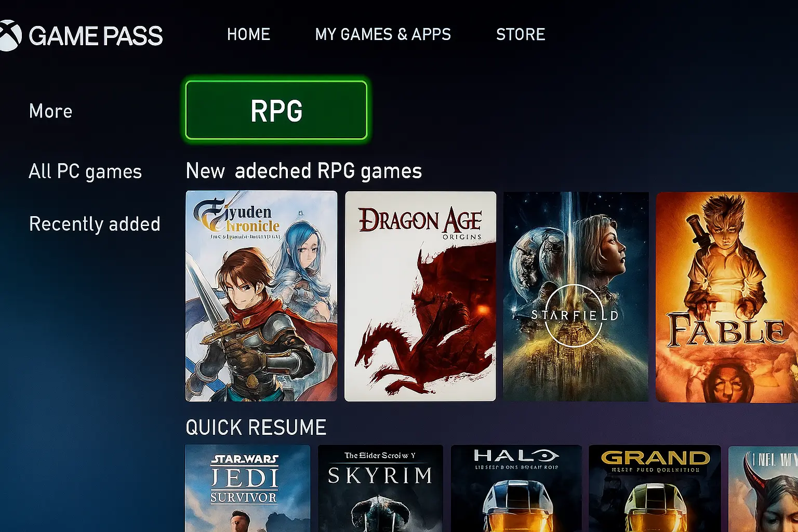Open the Dragon Age Origins cover art
Image resolution: width=798 pixels, height=532 pixels.
421,296
